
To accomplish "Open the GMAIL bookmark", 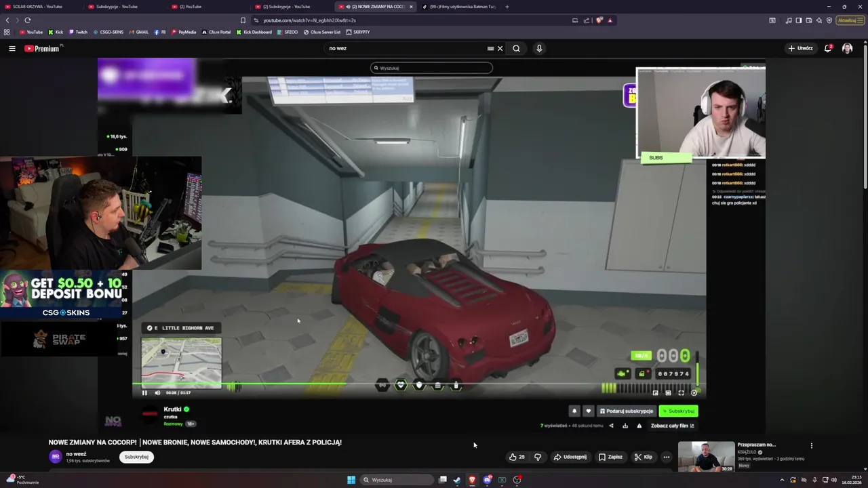I will pyautogui.click(x=139, y=32).
